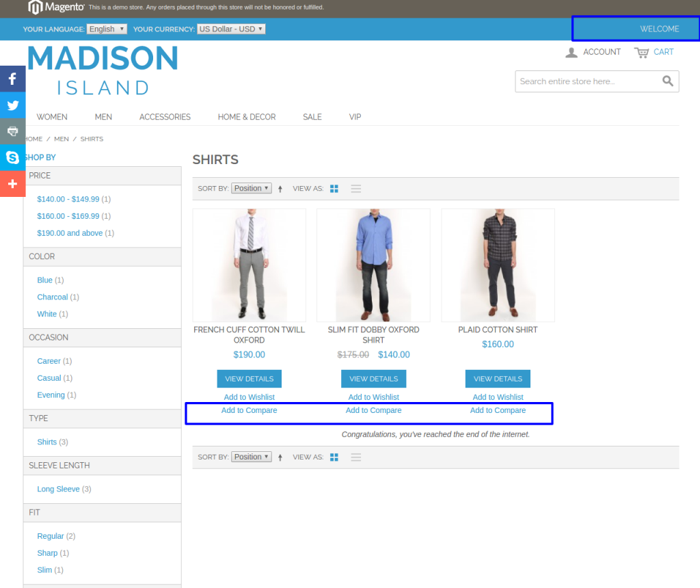Switch to list view in top toolbar

(355, 189)
